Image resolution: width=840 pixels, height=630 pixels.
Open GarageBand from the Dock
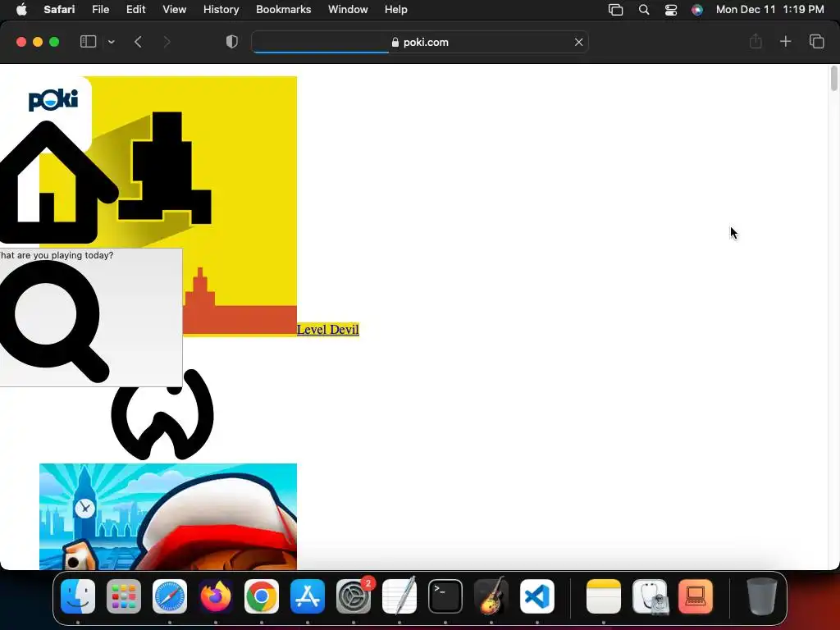(491, 596)
